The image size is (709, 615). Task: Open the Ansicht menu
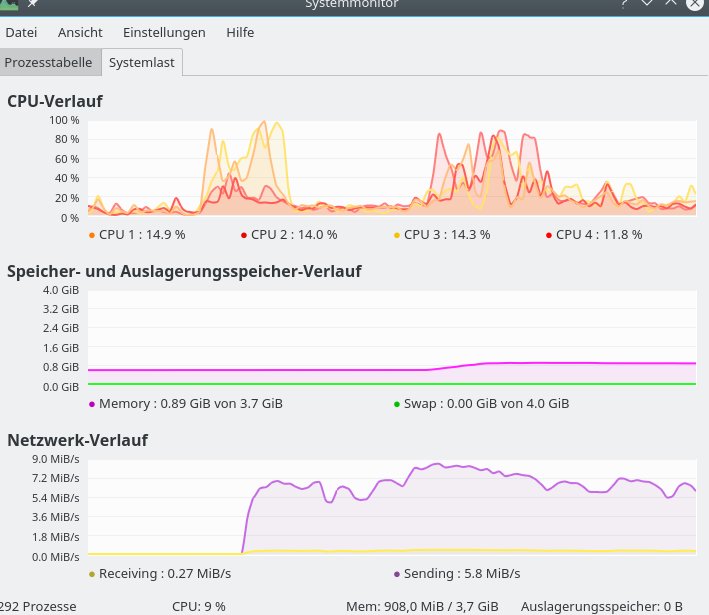pos(80,32)
